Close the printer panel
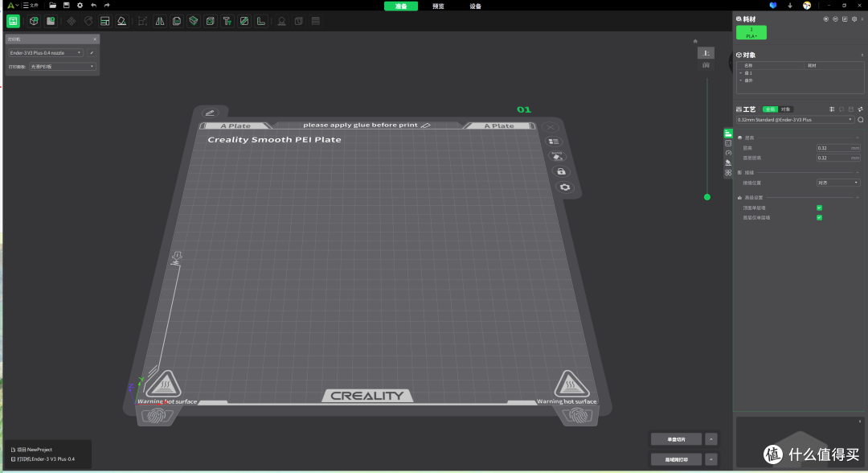Viewport: 868px width, 473px height. [95, 39]
